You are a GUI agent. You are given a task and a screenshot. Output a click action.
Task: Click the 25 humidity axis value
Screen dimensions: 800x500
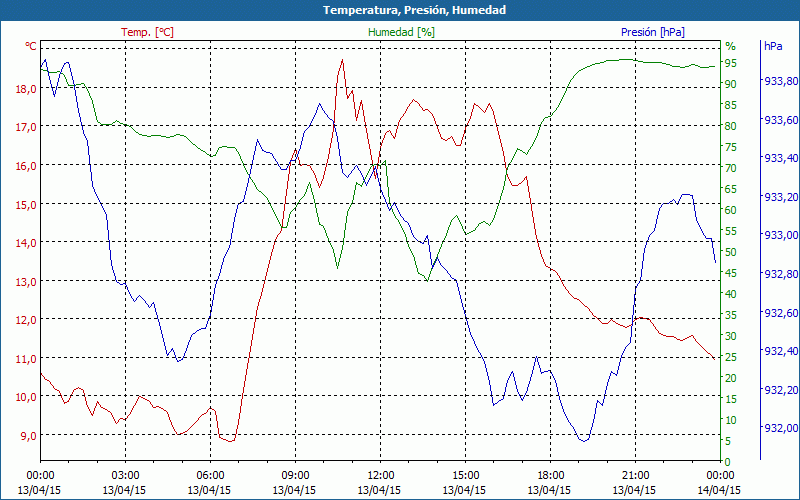point(731,357)
